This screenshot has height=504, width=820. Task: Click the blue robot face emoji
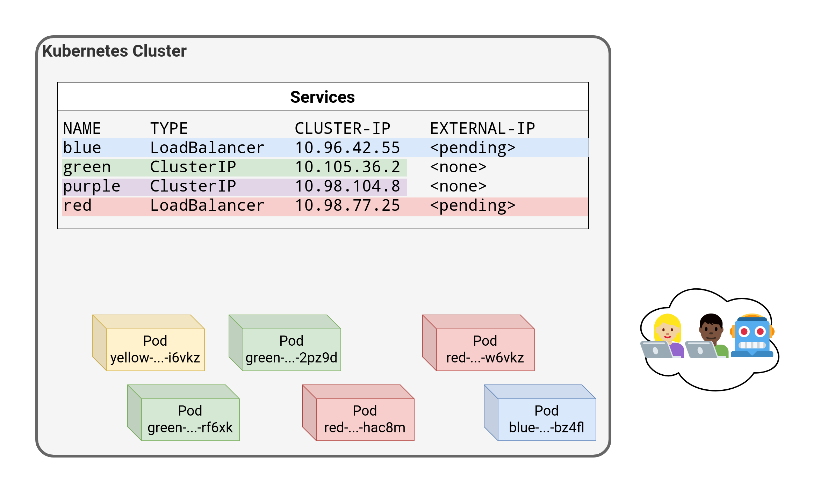point(752,336)
